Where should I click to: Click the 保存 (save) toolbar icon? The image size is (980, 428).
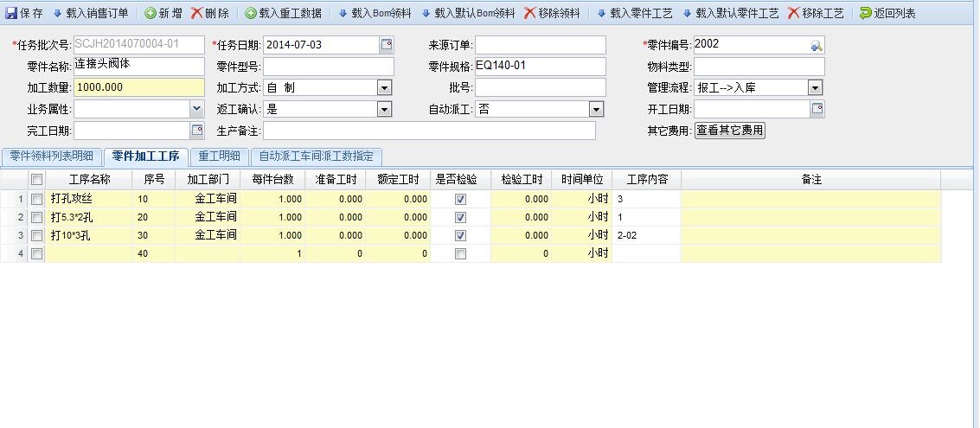click(x=11, y=13)
